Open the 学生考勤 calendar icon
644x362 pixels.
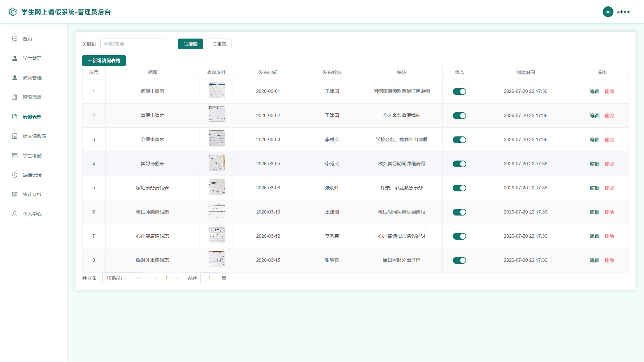(x=15, y=156)
